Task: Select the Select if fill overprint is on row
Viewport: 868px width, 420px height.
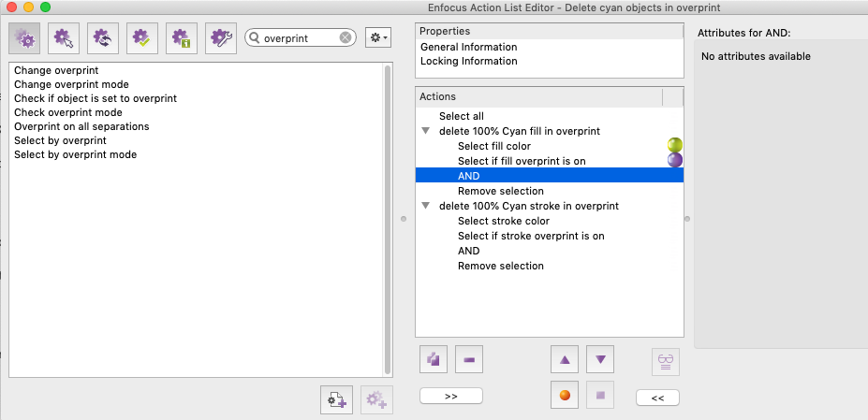Action: click(x=549, y=161)
